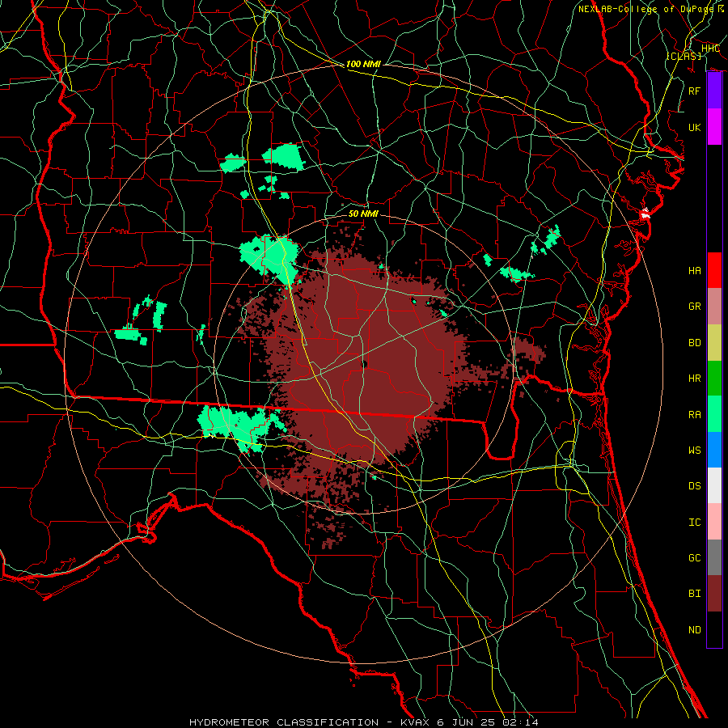The image size is (728, 728).
Task: Click the DS white legend swatch
Action: click(x=714, y=485)
